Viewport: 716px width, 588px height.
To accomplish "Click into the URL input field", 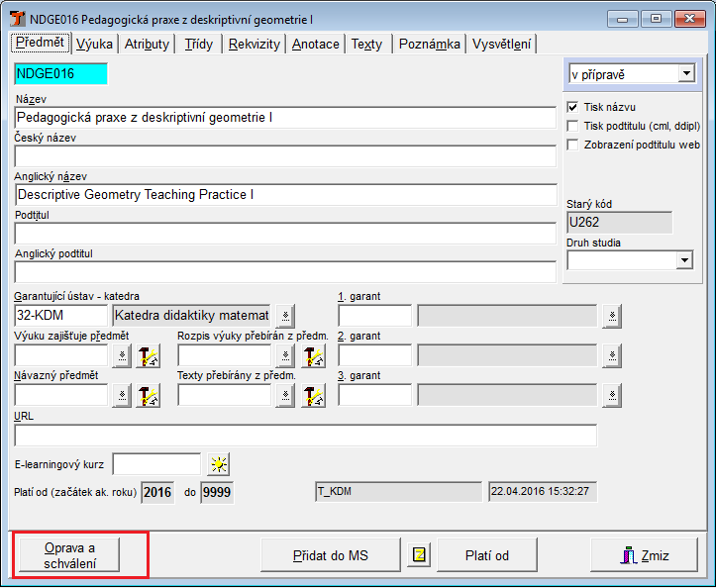I will pyautogui.click(x=305, y=437).
